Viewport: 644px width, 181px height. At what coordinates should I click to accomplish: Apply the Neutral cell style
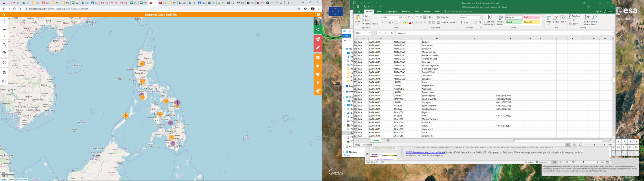(x=531, y=22)
